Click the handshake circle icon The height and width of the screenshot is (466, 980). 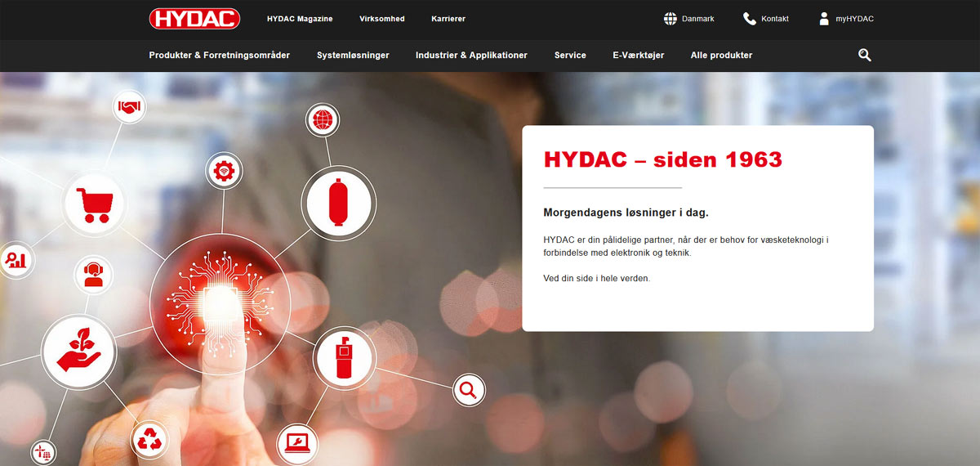pos(129,106)
